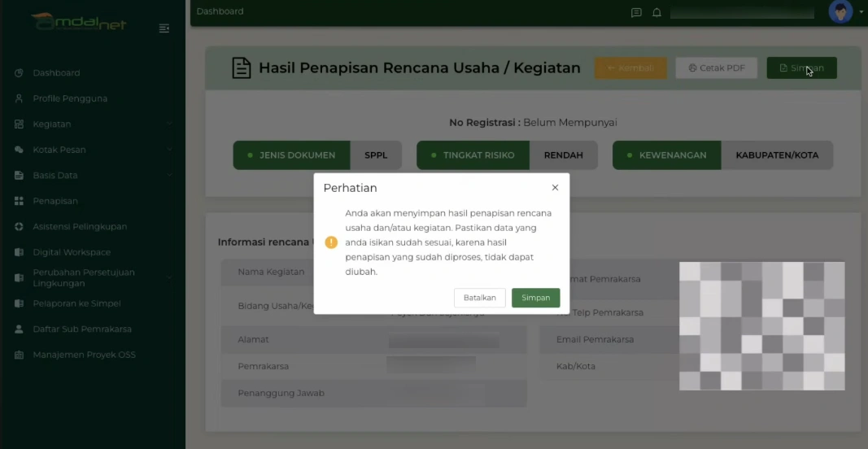Viewport: 868px width, 449px height.
Task: Click the Alamat row label
Action: (x=253, y=339)
